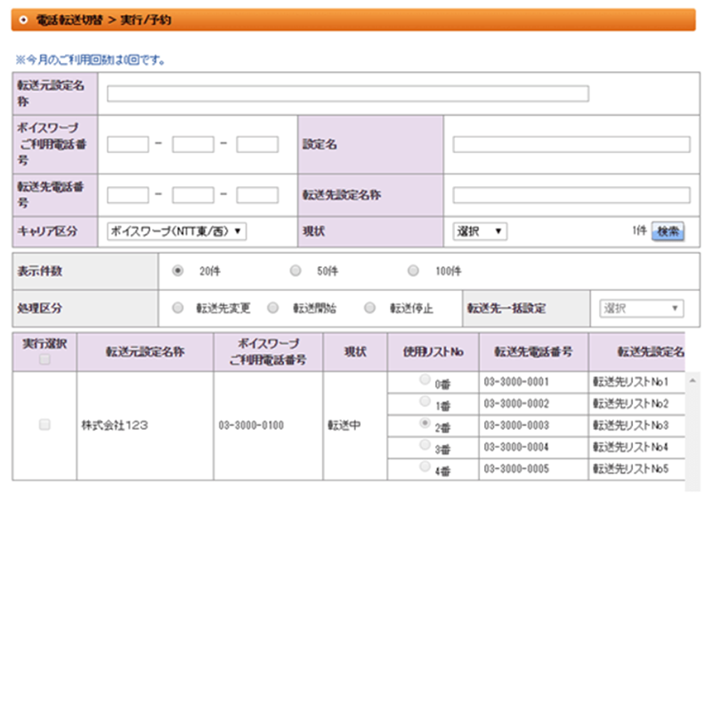Click first box of ボイスワープご利用電話番号

pos(128,144)
